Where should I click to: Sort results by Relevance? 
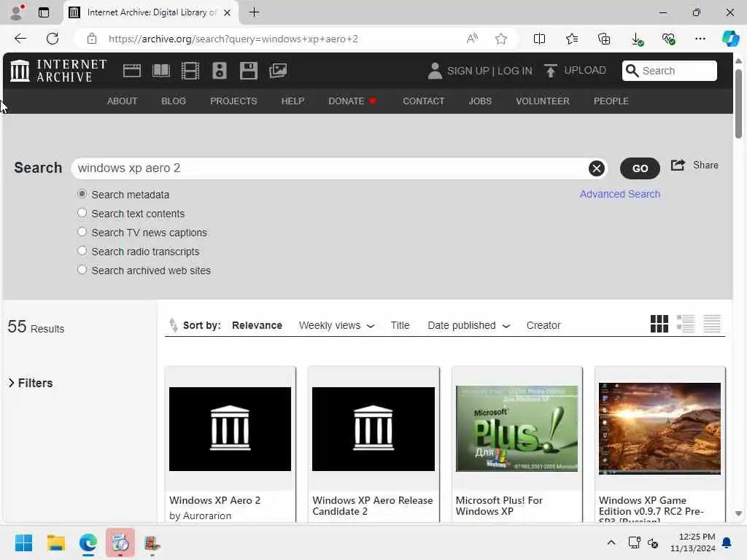coord(257,325)
